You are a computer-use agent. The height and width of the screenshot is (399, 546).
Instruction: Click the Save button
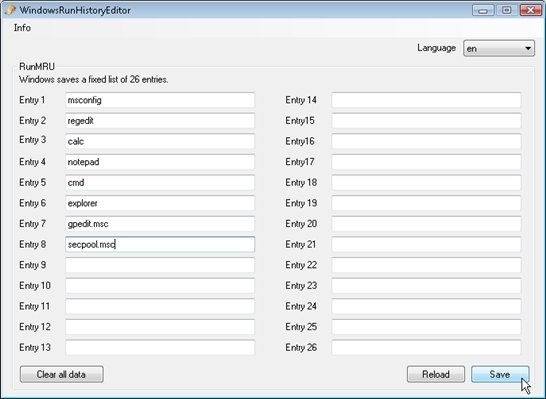[500, 374]
